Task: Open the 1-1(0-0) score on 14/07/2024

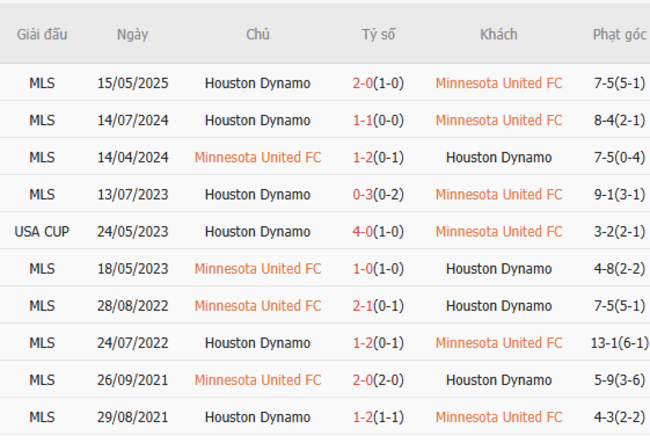Action: click(378, 120)
